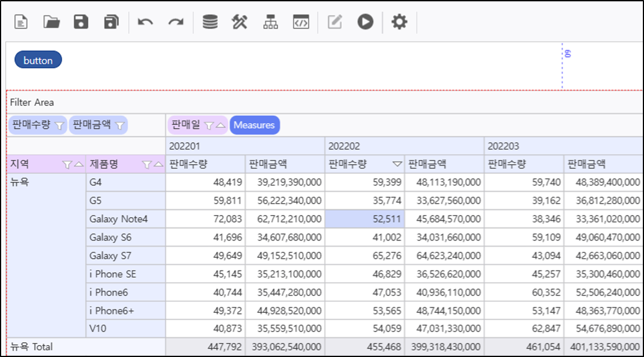Run preview with the play icon

pyautogui.click(x=365, y=23)
